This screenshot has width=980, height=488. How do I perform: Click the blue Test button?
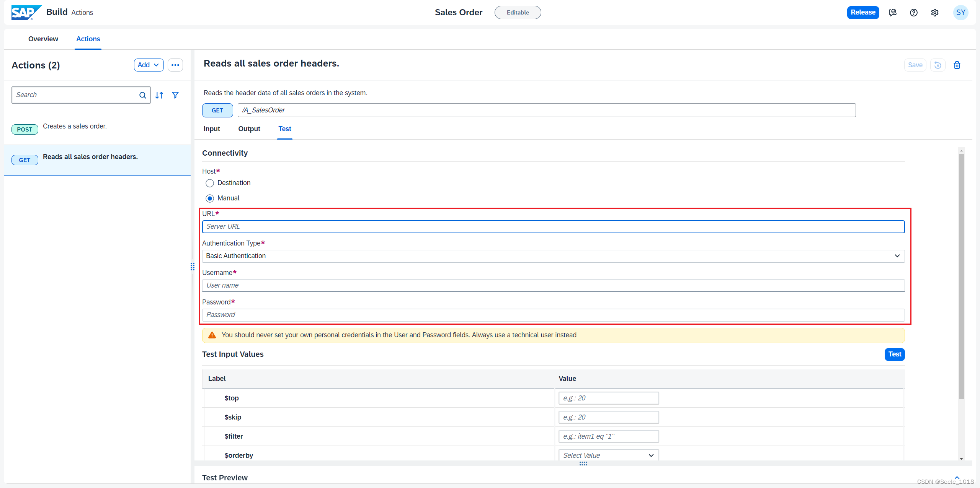tap(894, 354)
